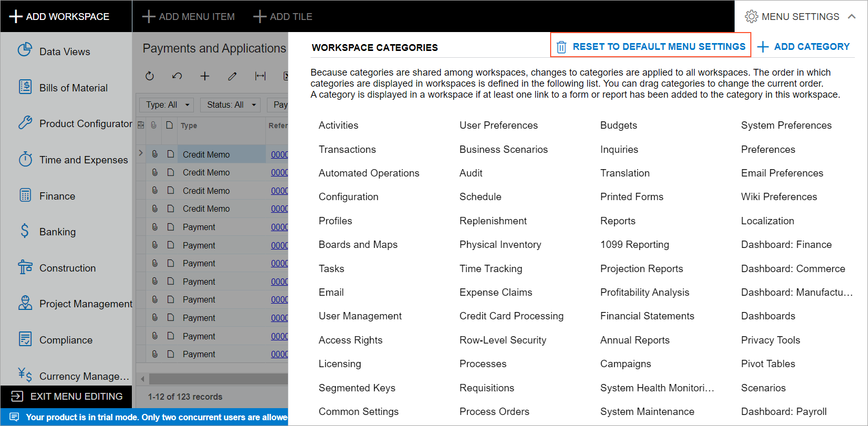
Task: Click the pencil edit icon
Action: click(x=232, y=76)
